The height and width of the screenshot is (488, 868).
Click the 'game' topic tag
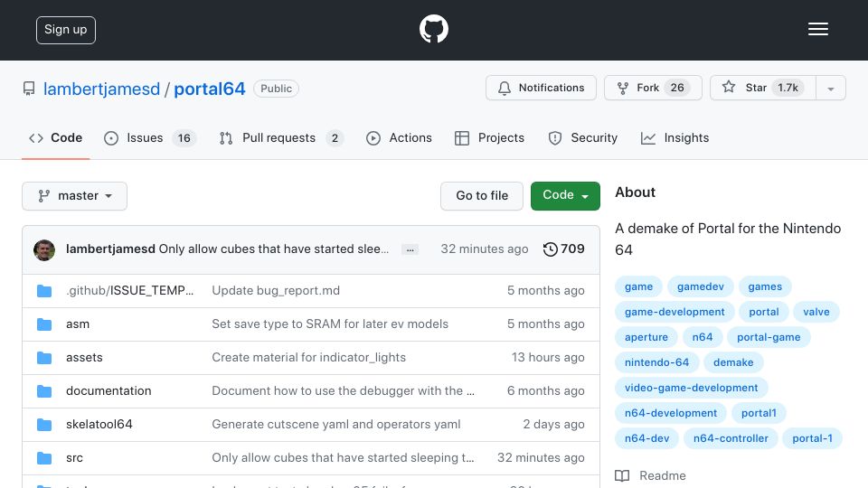[639, 286]
